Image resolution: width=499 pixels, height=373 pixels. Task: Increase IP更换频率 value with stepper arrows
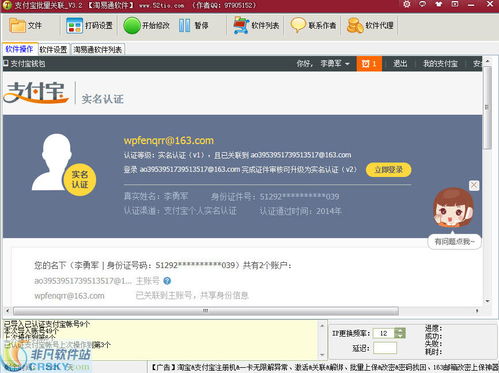pyautogui.click(x=400, y=331)
